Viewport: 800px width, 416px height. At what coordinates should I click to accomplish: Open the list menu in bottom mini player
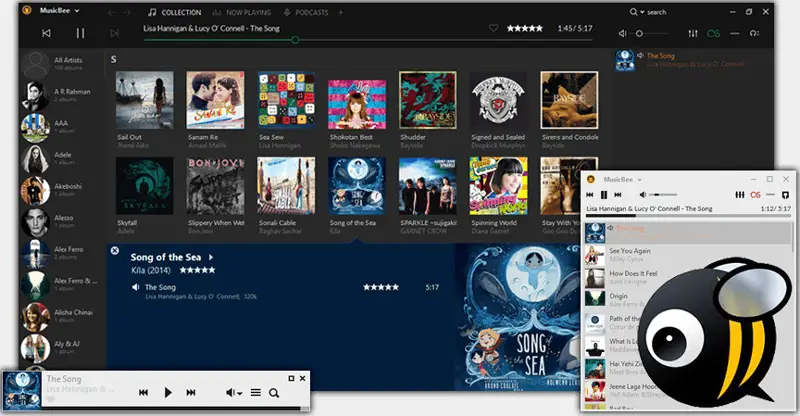tap(256, 392)
